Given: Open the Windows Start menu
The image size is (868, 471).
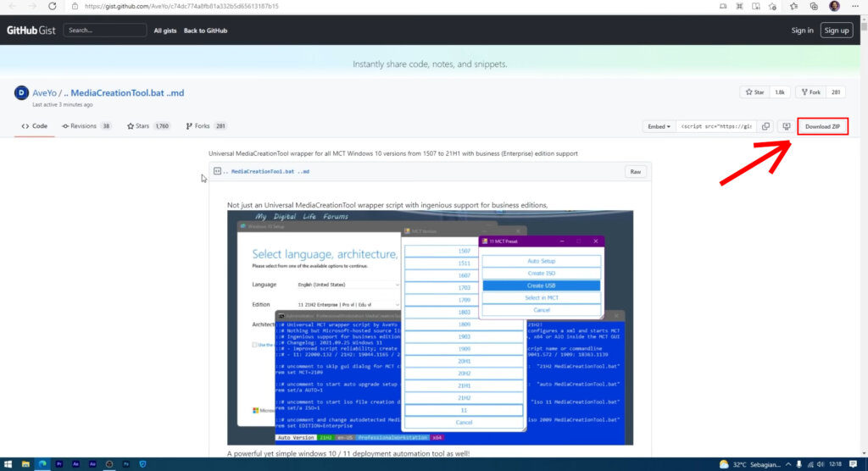Looking at the screenshot, I should coord(8,464).
